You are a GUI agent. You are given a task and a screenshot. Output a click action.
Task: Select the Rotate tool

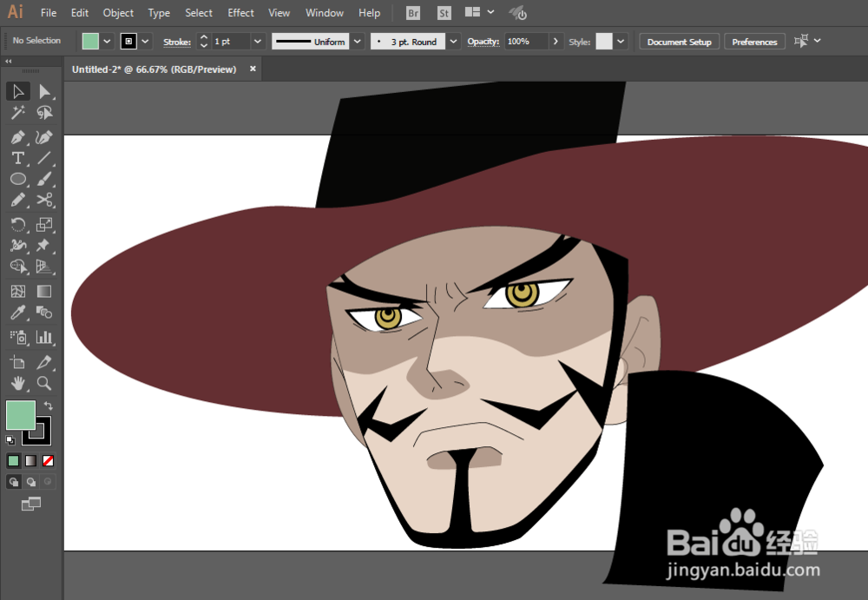click(17, 224)
